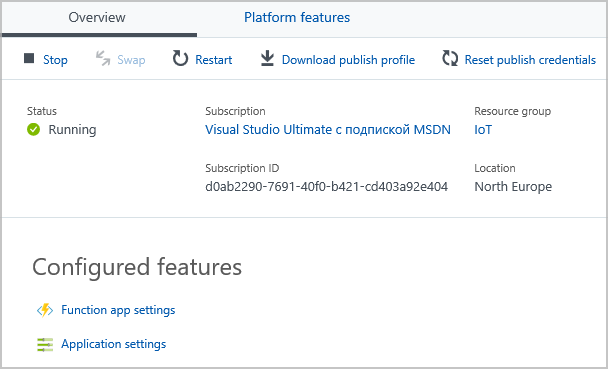This screenshot has width=608, height=369.
Task: Select Download publish profile label
Action: [348, 60]
